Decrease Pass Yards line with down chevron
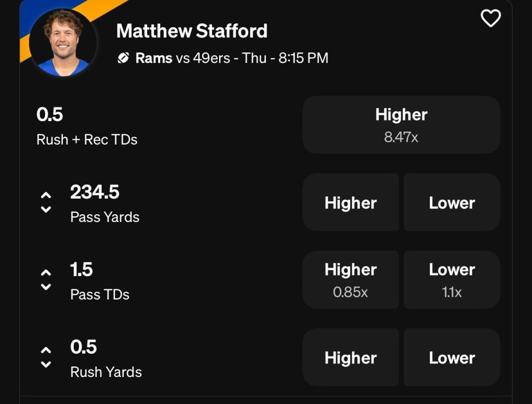Viewport: 532px width, 404px height. pyautogui.click(x=46, y=209)
